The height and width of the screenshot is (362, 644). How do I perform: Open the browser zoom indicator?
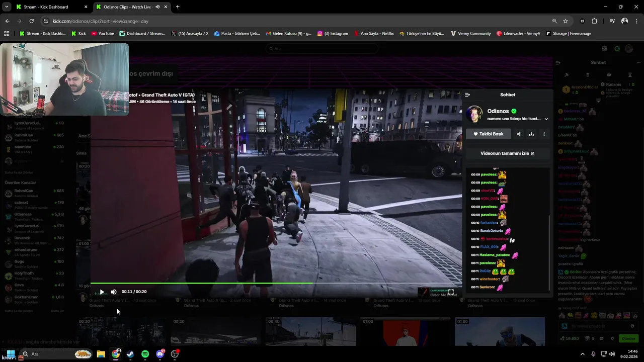554,21
